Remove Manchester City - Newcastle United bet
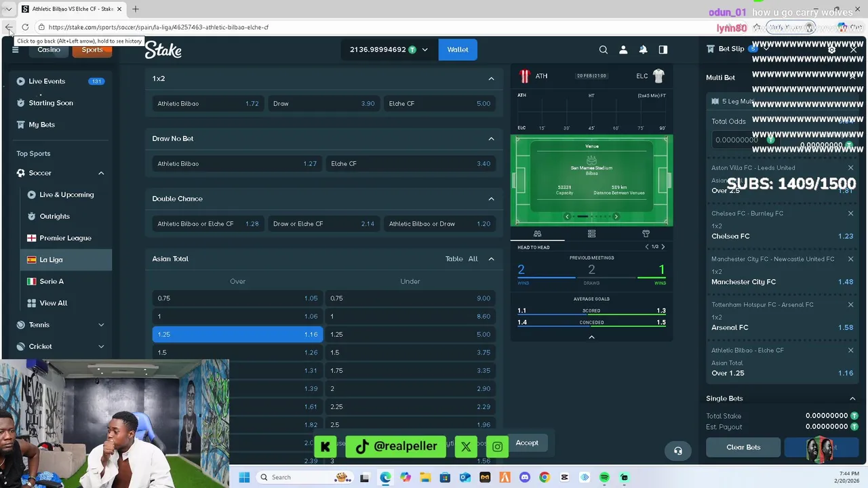868x488 pixels. (850, 259)
